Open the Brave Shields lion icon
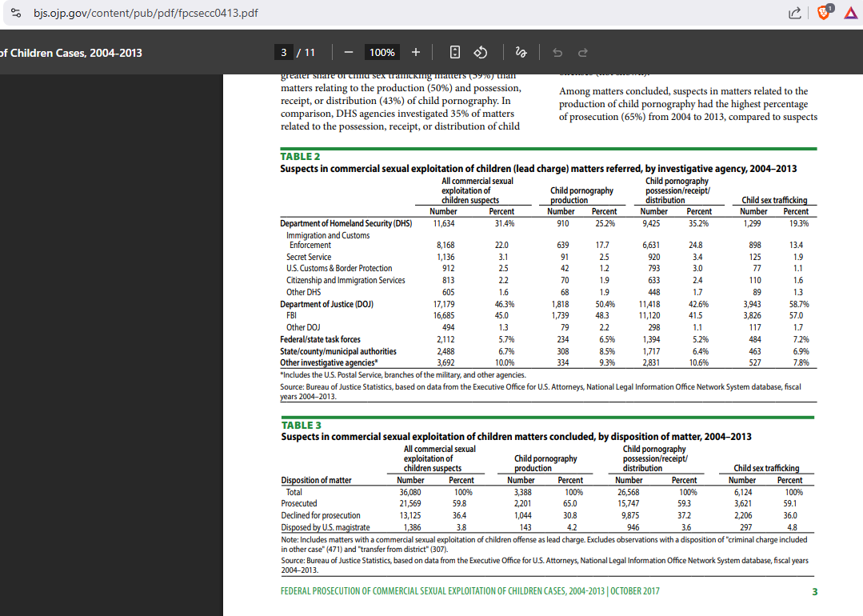863x616 pixels. pos(825,12)
